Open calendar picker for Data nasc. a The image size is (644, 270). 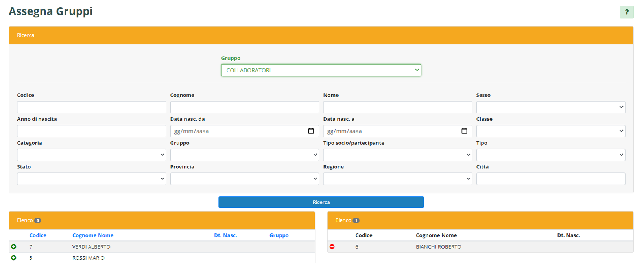tap(464, 131)
